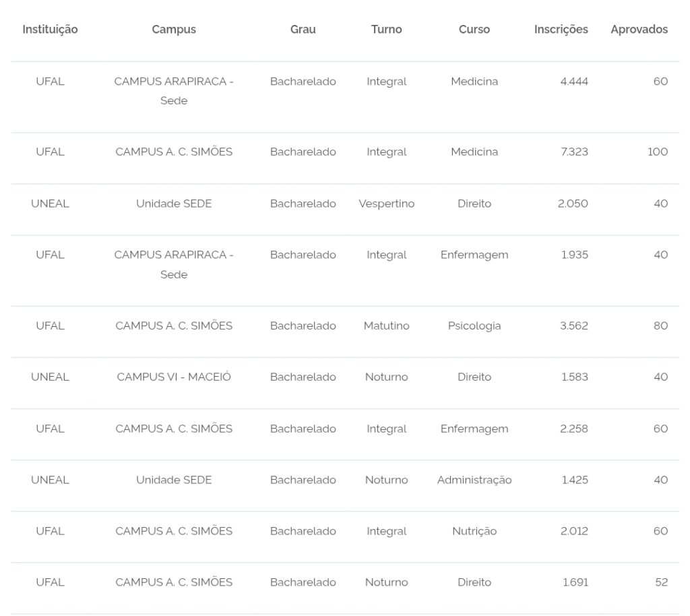The image size is (690, 616).
Task: Click the Nutrição course cell
Action: pyautogui.click(x=474, y=531)
